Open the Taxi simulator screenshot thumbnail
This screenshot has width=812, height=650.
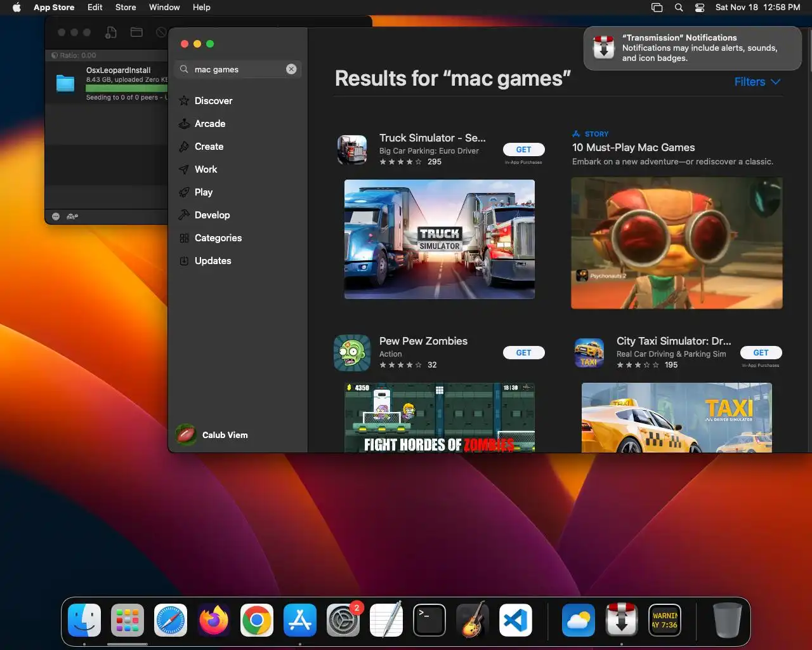(677, 418)
